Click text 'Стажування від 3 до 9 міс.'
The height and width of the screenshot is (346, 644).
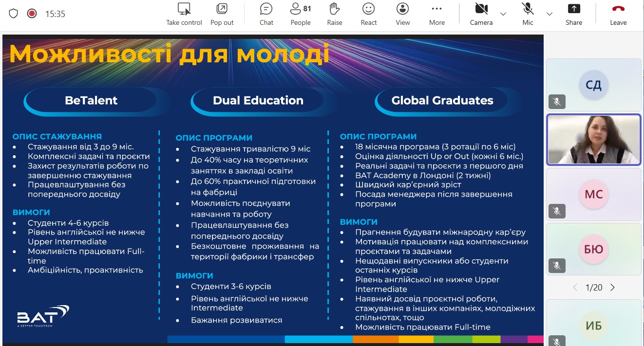80,146
